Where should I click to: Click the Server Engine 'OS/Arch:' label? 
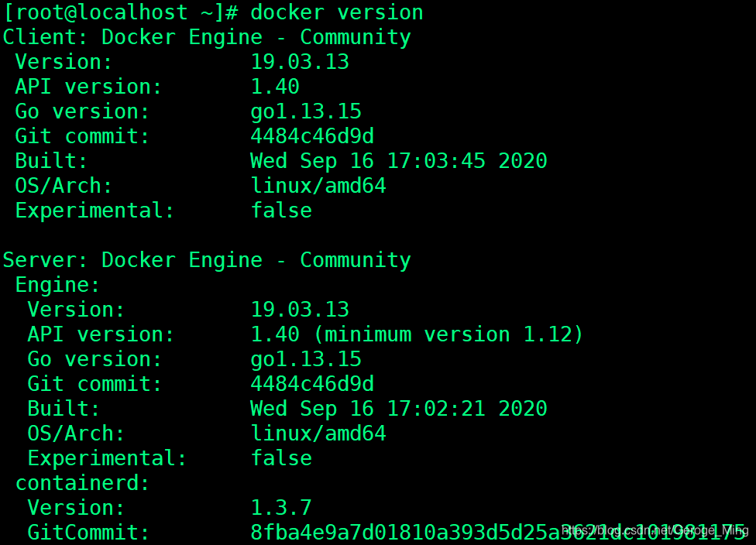(76, 434)
